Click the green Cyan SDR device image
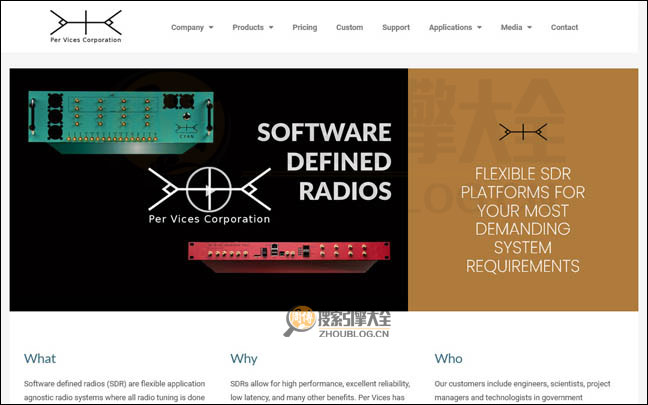Viewport: 648px width, 405px height. 121,122
